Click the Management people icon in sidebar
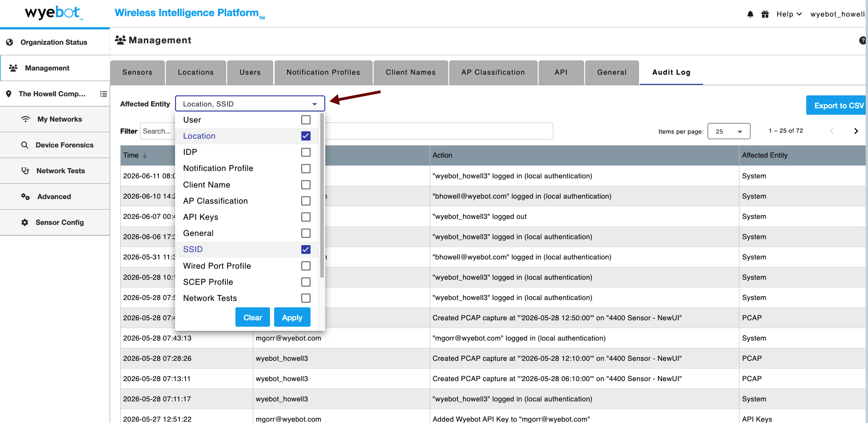 pos(13,68)
